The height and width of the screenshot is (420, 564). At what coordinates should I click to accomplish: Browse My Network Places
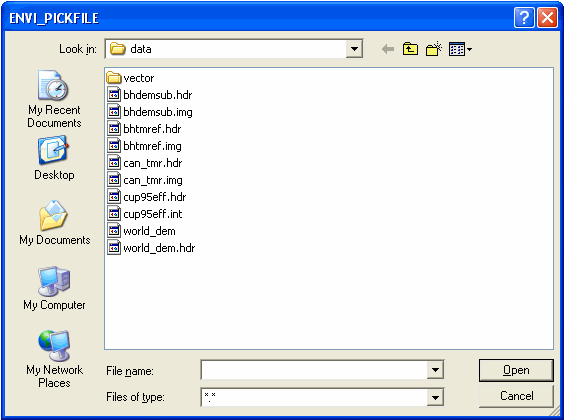tap(54, 359)
